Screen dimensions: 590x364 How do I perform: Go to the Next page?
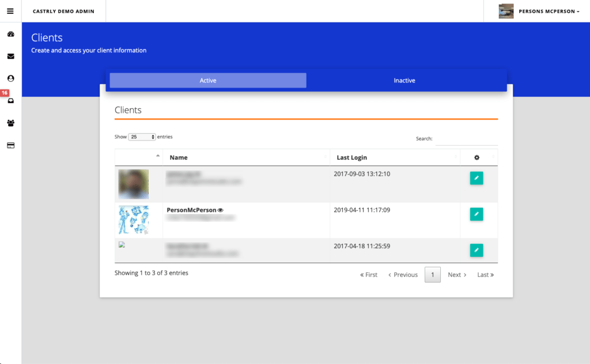[x=457, y=275]
